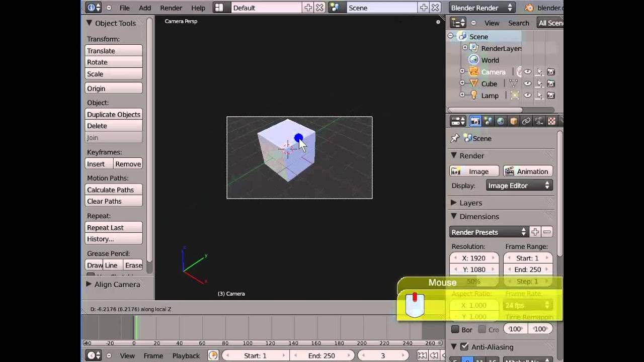Open the Help menu
This screenshot has width=644, height=362.
click(x=198, y=8)
